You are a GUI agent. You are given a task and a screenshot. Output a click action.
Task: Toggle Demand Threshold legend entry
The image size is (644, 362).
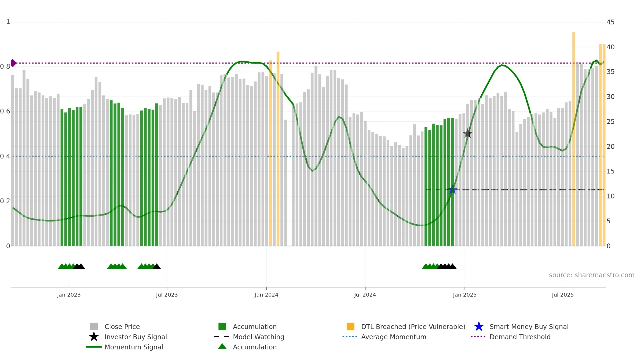(510, 337)
